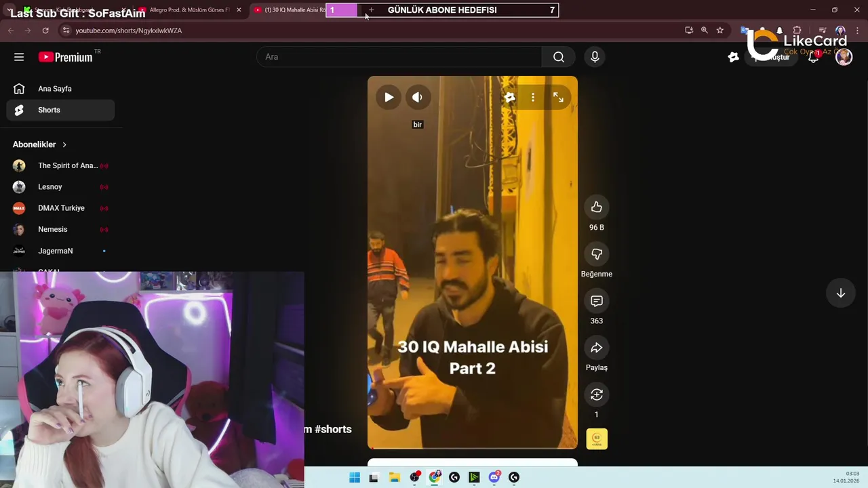868x488 pixels.
Task: Click the search magnifier button
Action: point(559,57)
